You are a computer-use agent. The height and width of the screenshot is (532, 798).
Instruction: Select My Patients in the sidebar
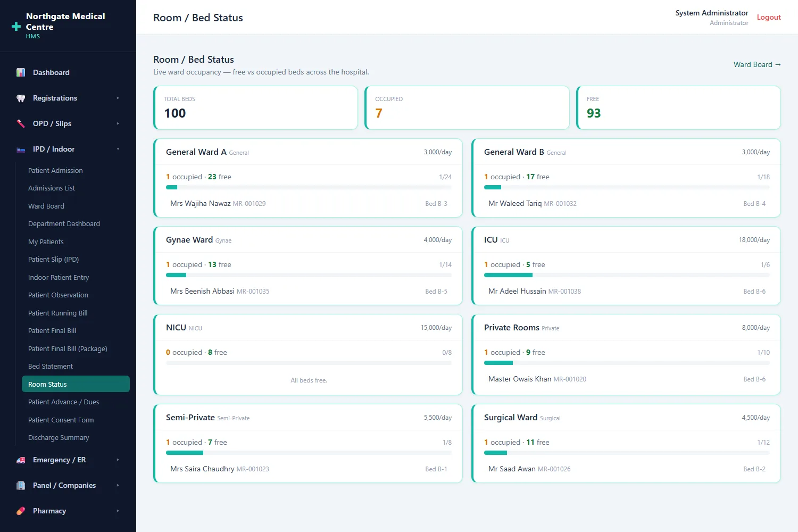tap(76, 242)
